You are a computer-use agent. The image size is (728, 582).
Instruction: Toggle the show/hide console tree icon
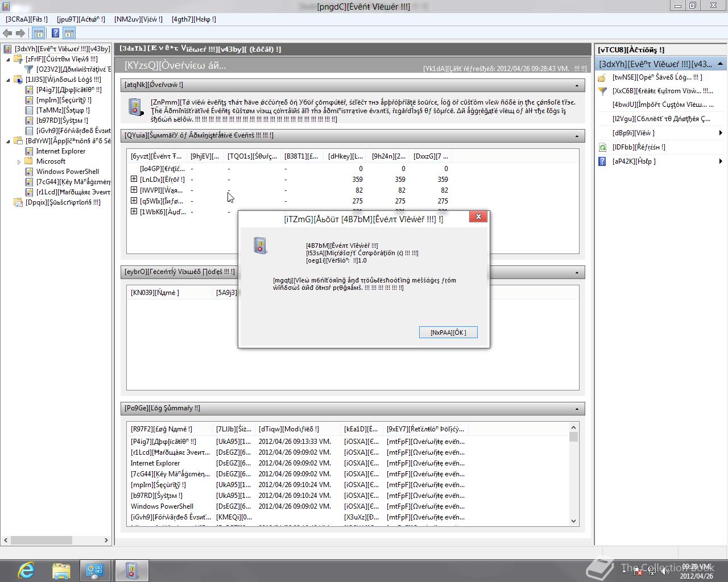tap(39, 34)
